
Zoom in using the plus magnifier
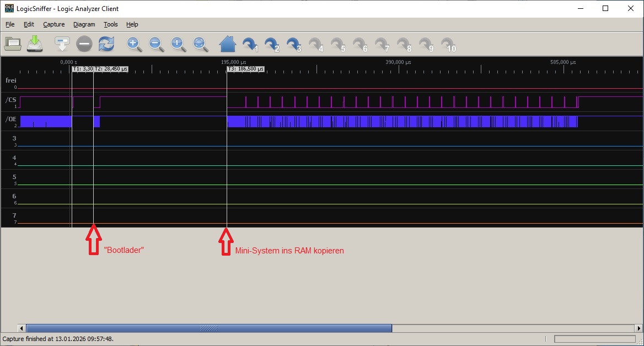click(x=134, y=44)
